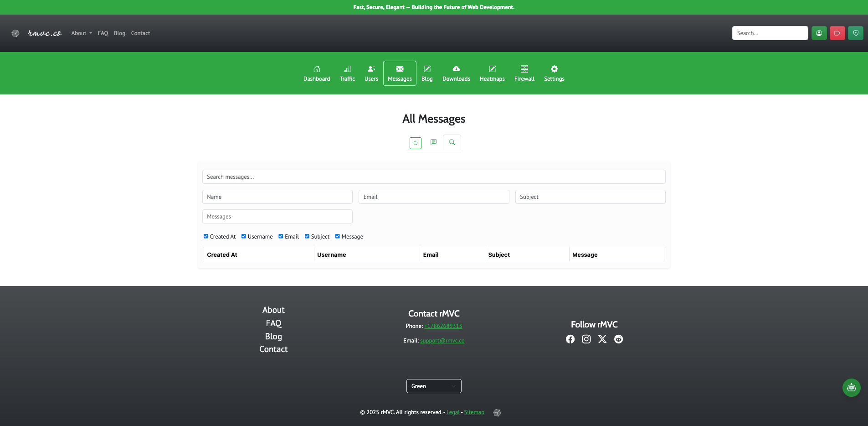
Task: Open the chatbot assistant floating button
Action: tap(851, 388)
